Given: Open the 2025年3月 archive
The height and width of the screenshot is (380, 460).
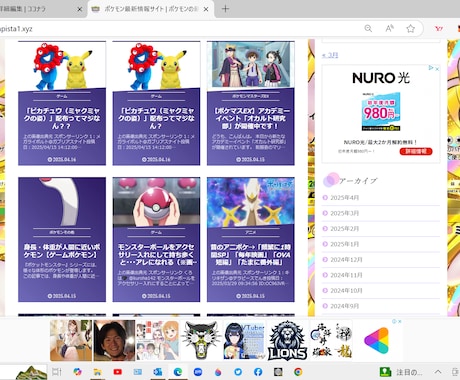Looking at the screenshot, I should coord(344,213).
